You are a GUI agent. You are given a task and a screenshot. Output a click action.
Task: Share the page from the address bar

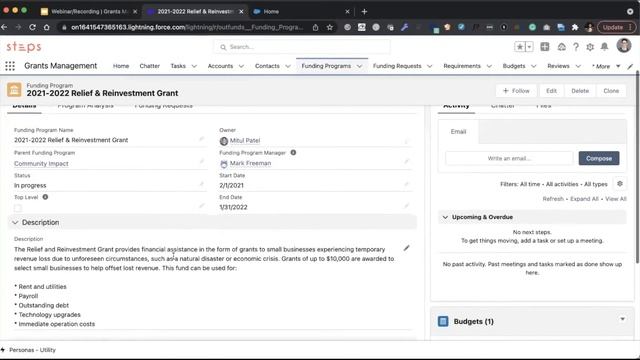[316, 27]
